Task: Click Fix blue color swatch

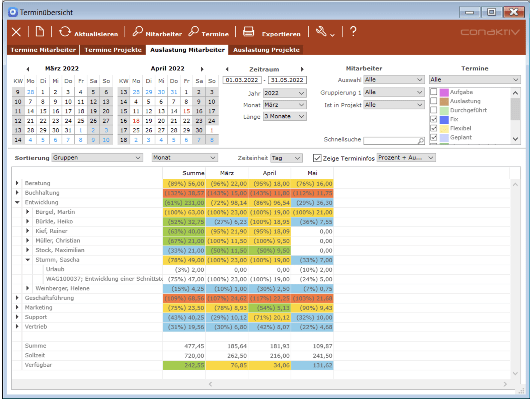Action: click(x=444, y=119)
